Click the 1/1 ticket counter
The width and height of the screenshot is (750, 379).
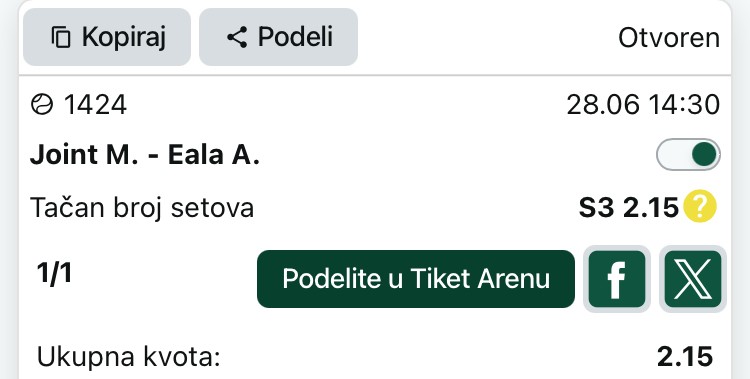point(54,273)
